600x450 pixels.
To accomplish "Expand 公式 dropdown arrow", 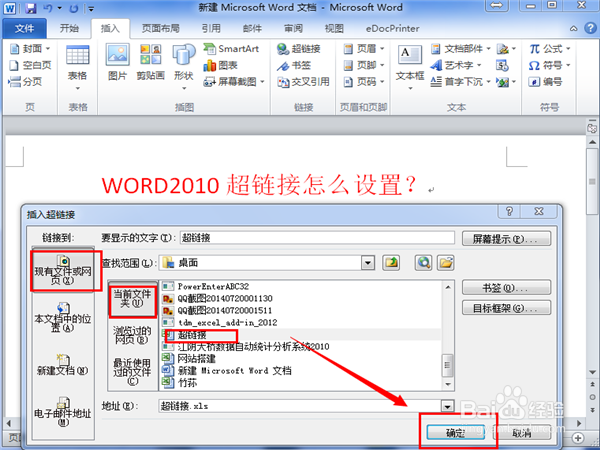I will tap(568, 49).
